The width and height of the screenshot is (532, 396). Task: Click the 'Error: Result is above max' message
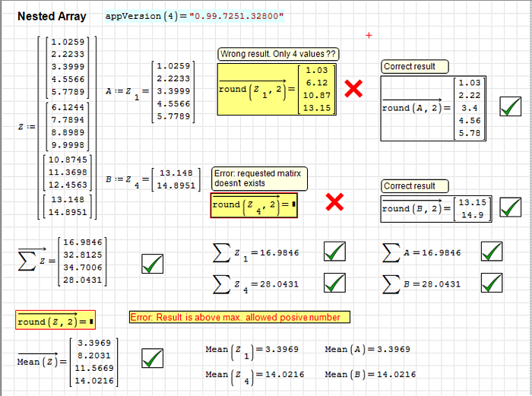point(239,317)
